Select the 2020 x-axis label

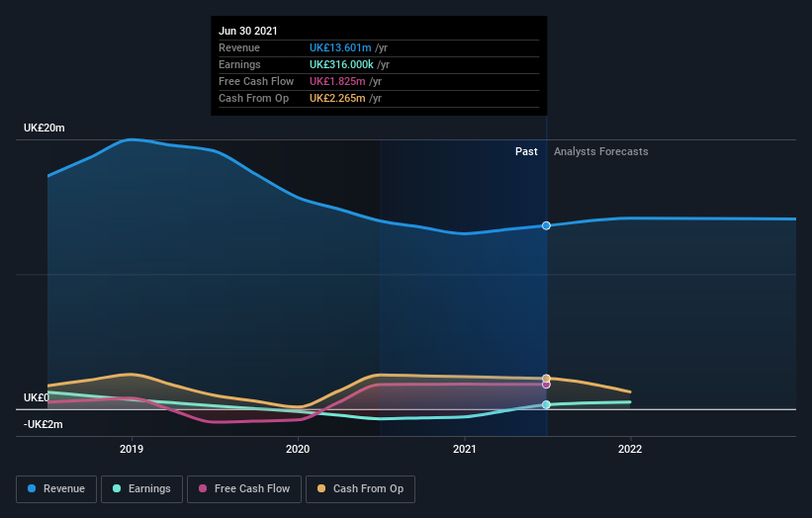pos(298,449)
